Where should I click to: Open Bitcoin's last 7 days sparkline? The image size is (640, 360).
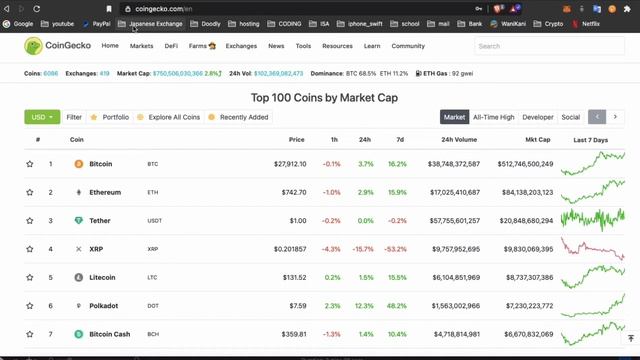(x=593, y=163)
